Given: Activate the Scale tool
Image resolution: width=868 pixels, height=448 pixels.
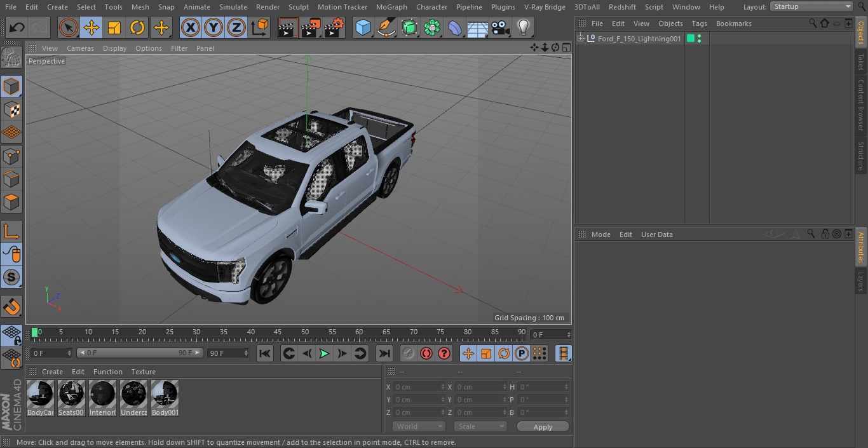Looking at the screenshot, I should [114, 27].
